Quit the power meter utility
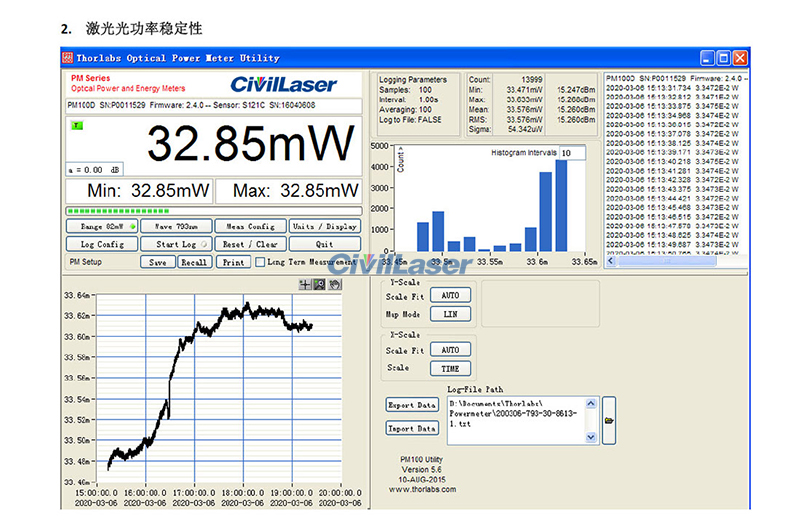The image size is (800, 527). [325, 244]
